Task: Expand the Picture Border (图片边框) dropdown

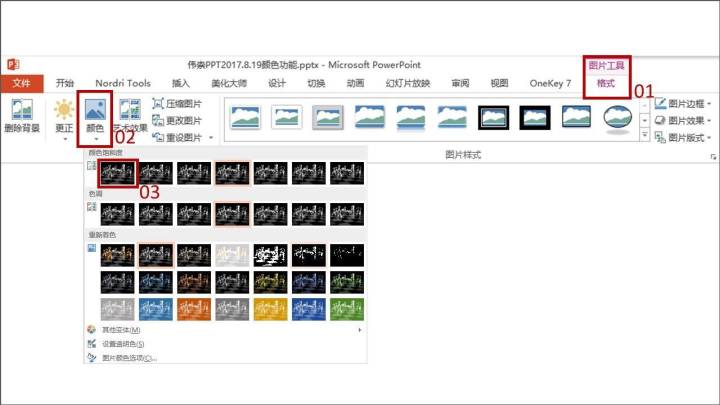Action: pyautogui.click(x=709, y=104)
